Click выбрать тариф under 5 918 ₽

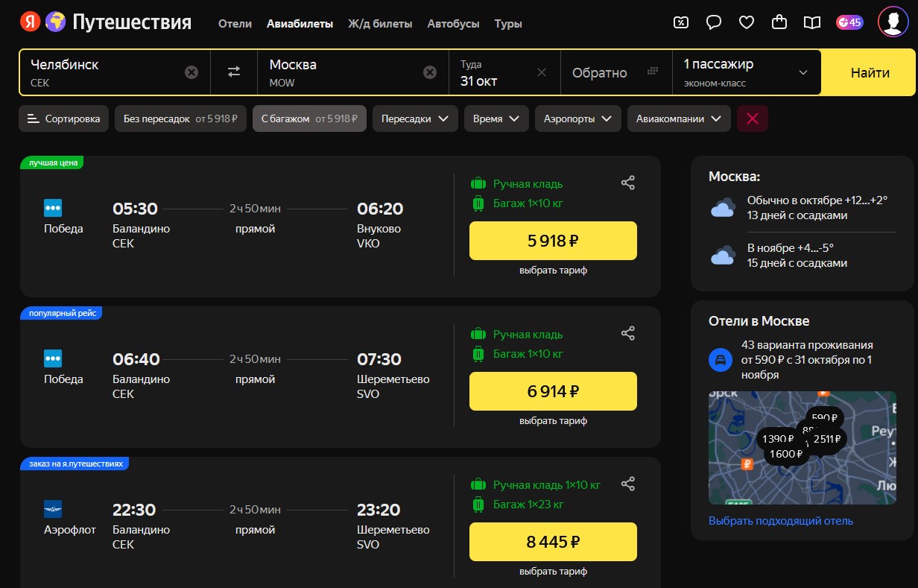553,271
